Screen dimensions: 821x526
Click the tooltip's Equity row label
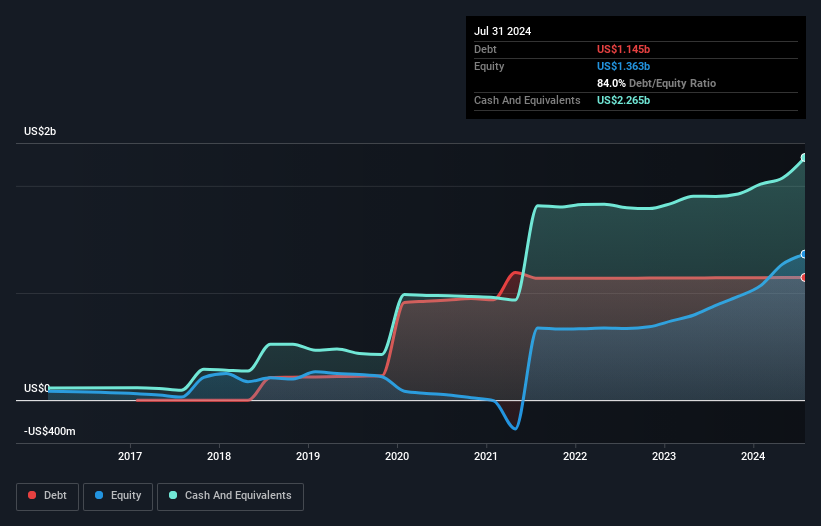click(x=489, y=66)
